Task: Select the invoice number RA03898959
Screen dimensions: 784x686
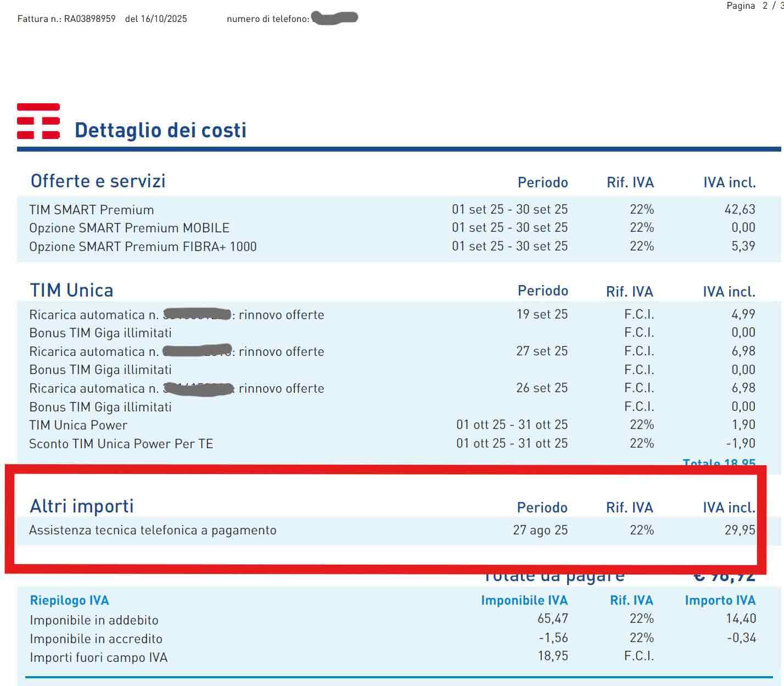Action: point(89,19)
